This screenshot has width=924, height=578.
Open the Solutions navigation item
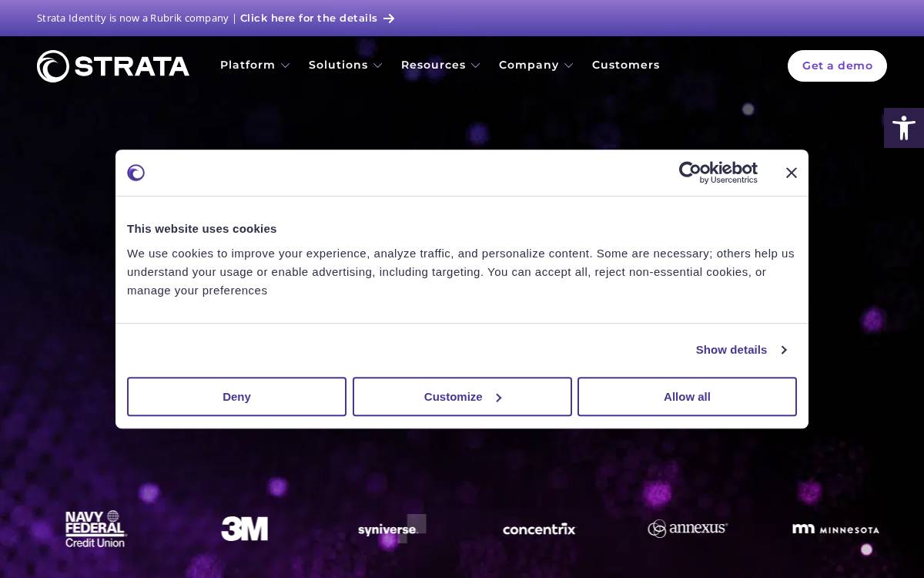coord(338,65)
